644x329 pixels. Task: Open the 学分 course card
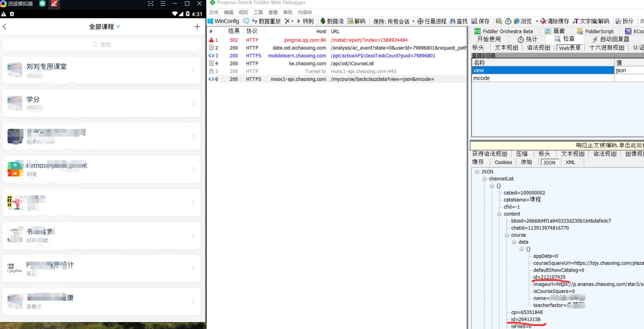101,103
